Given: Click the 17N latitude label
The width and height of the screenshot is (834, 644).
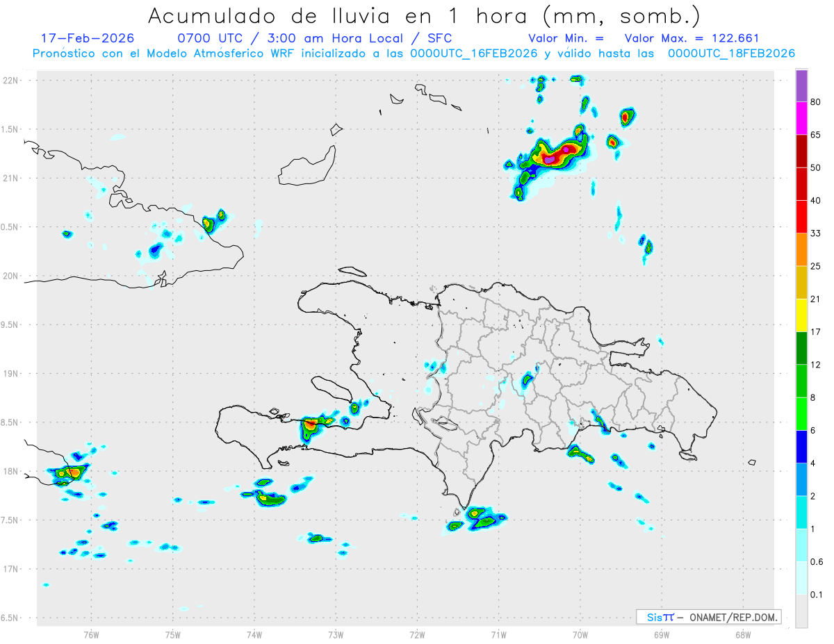Looking at the screenshot, I should click(11, 569).
